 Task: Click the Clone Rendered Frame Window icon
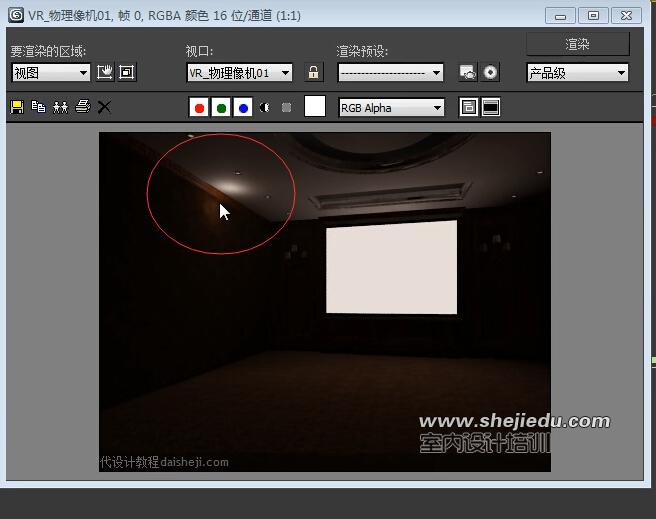[x=61, y=107]
